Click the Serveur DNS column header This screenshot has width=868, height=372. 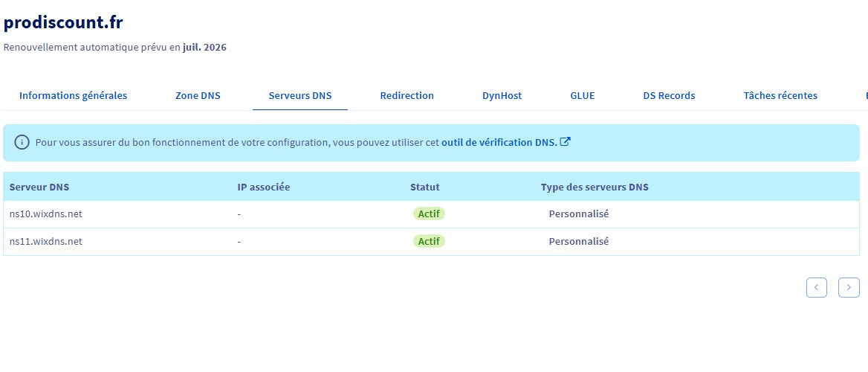[39, 187]
